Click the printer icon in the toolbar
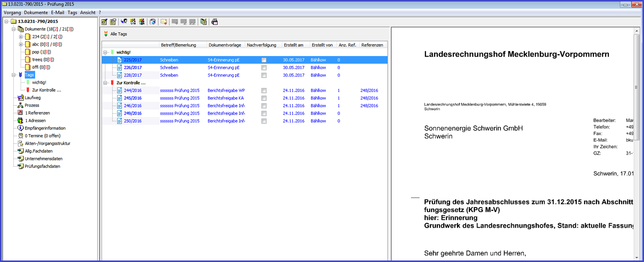The width and height of the screenshot is (644, 262). (215, 22)
